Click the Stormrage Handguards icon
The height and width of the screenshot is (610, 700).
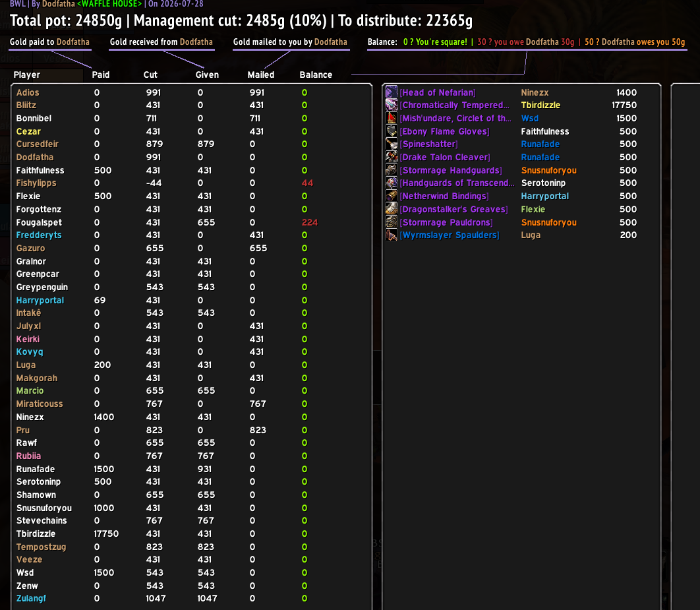tap(392, 170)
